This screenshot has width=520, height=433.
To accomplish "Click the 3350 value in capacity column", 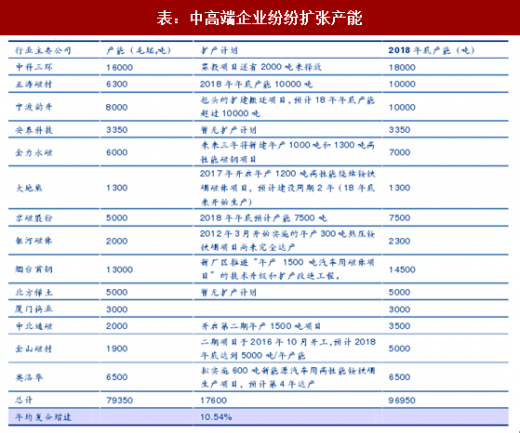I will (117, 130).
